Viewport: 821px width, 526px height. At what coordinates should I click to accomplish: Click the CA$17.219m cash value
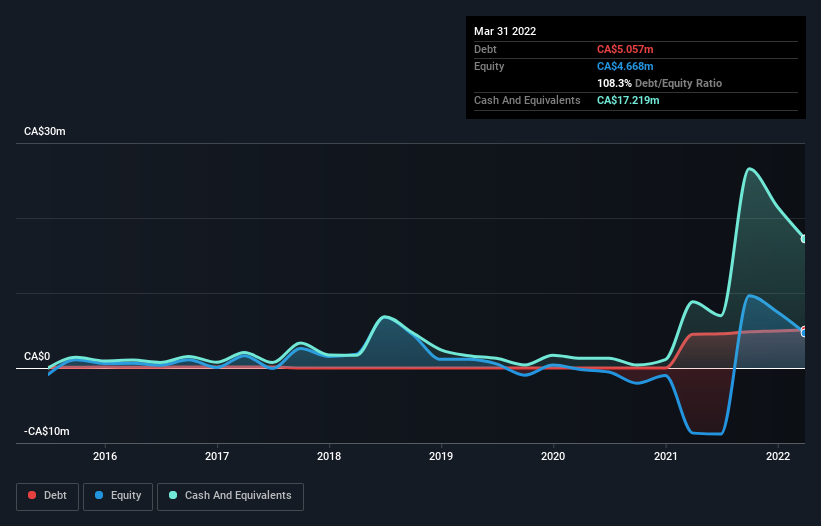click(x=628, y=100)
